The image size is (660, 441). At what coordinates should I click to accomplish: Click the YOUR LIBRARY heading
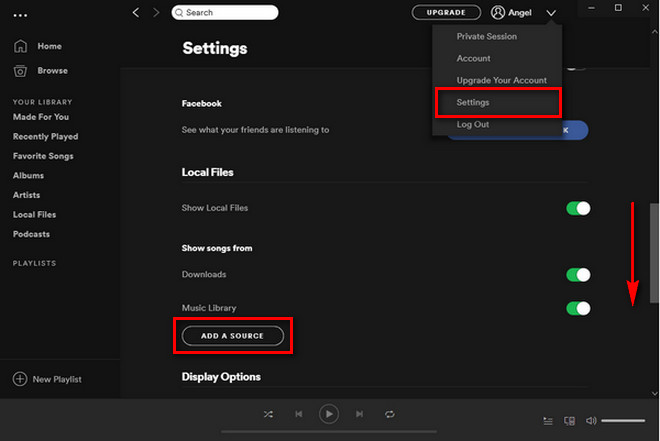click(x=43, y=102)
